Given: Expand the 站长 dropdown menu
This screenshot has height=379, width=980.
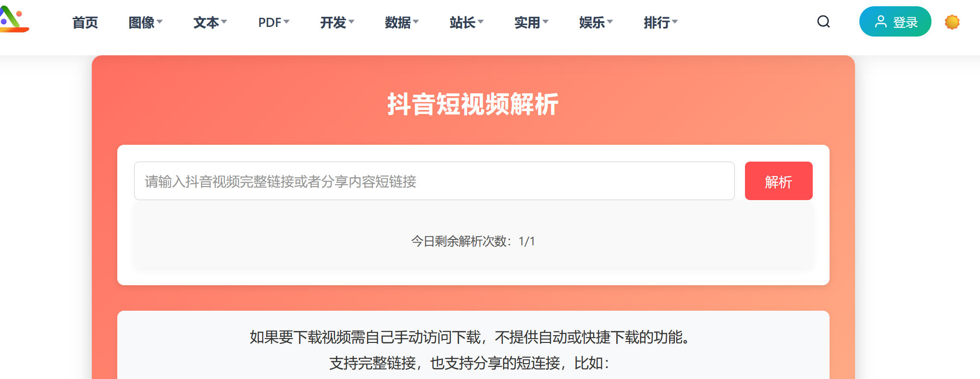Looking at the screenshot, I should click(467, 23).
